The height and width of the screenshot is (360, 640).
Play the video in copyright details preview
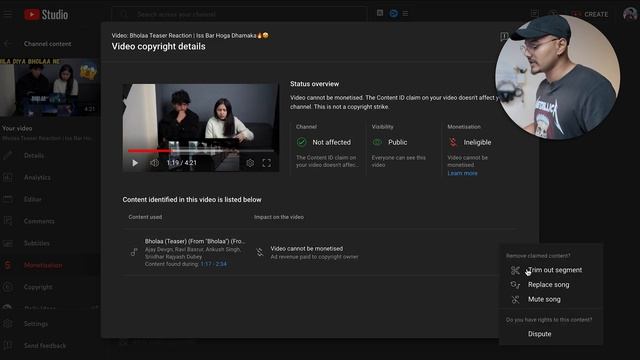click(135, 163)
